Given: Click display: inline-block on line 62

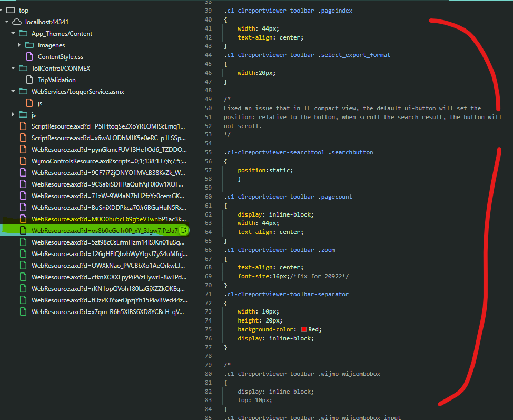Looking at the screenshot, I should (x=276, y=214).
